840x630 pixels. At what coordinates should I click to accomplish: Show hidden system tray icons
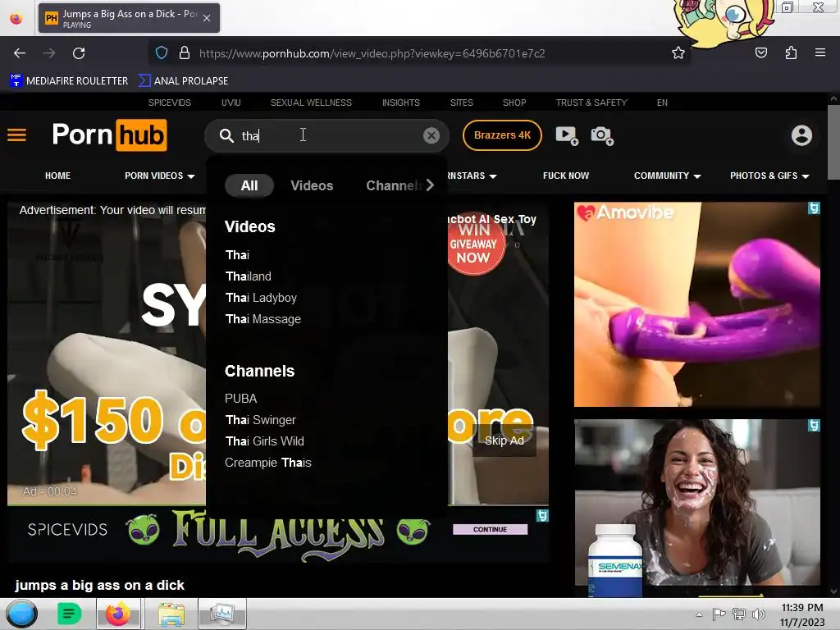pos(699,614)
